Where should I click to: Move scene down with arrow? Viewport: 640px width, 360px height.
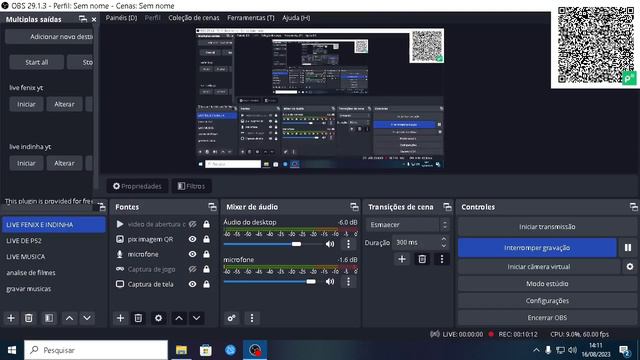[x=87, y=318]
